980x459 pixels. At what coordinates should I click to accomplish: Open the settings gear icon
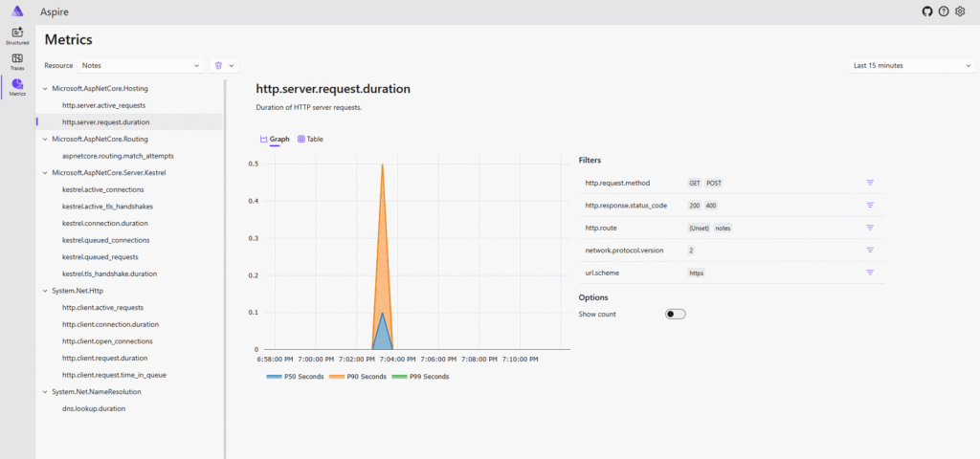pos(961,11)
